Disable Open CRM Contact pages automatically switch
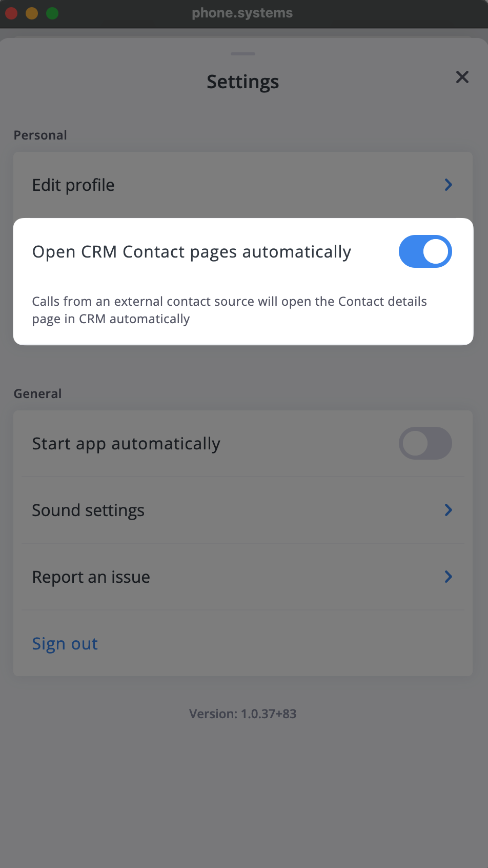Image resolution: width=488 pixels, height=868 pixels. (425, 251)
